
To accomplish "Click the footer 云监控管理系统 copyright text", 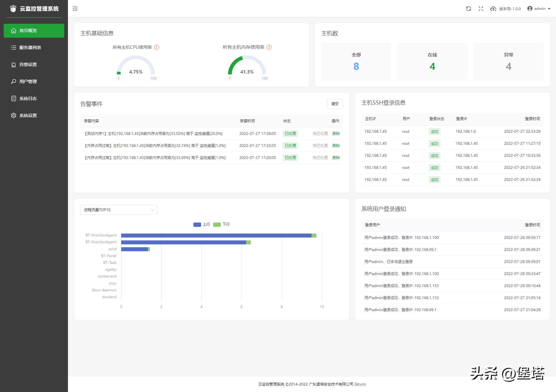I will [x=312, y=384].
